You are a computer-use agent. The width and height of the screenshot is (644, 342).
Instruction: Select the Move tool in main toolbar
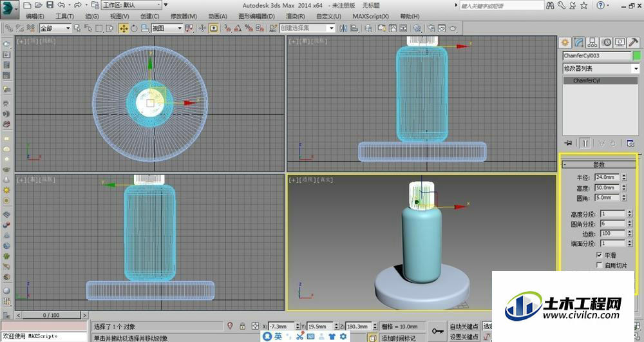(123, 28)
